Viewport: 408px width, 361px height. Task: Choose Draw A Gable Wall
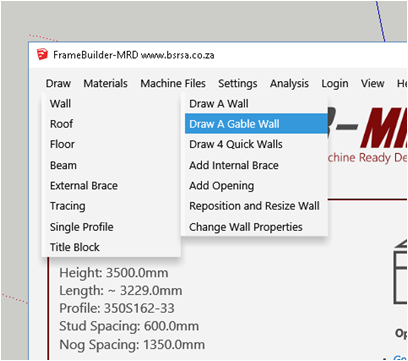pos(256,124)
